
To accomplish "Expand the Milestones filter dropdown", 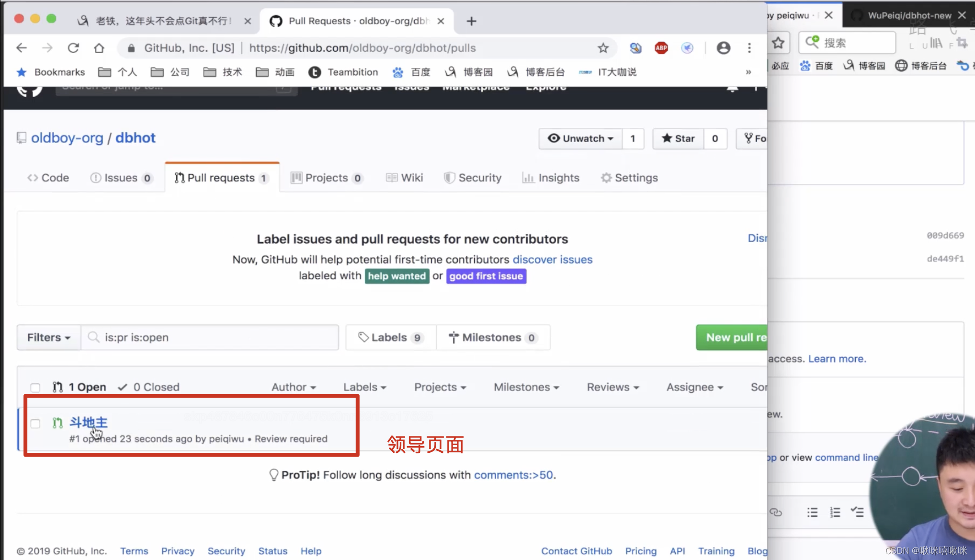I will [526, 387].
